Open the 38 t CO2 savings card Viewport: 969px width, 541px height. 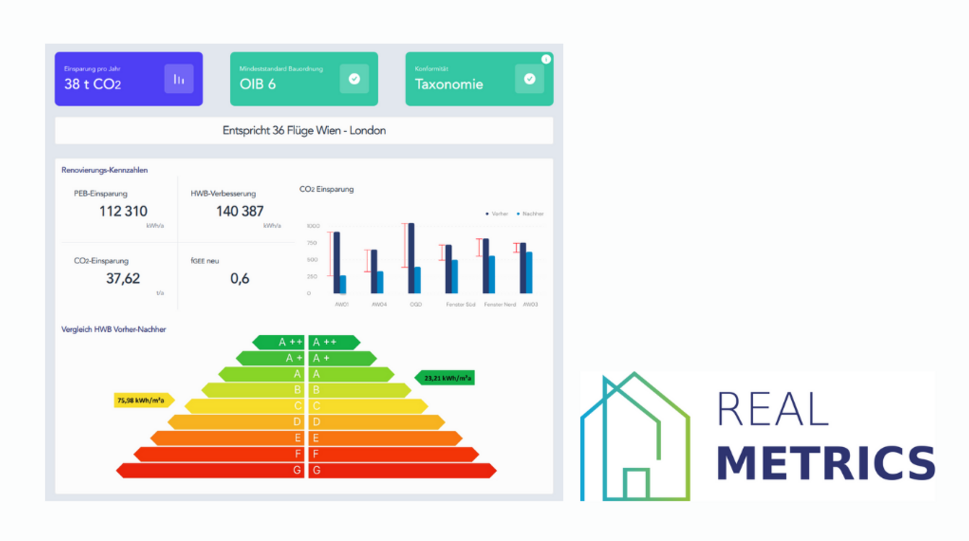[x=129, y=79]
